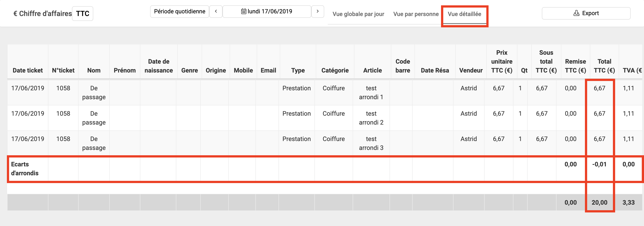Click Coiffure category in test arrondi 2 row
644x226 pixels.
coord(334,113)
